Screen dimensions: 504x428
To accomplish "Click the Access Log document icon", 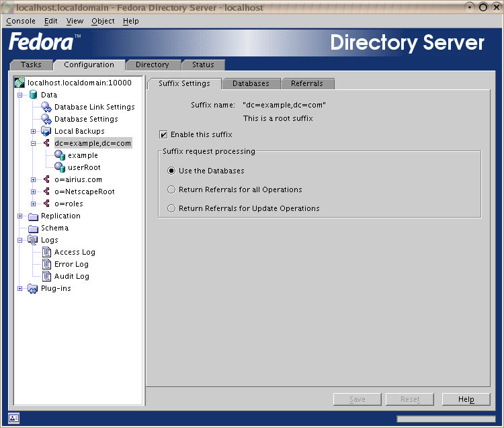I will click(46, 252).
